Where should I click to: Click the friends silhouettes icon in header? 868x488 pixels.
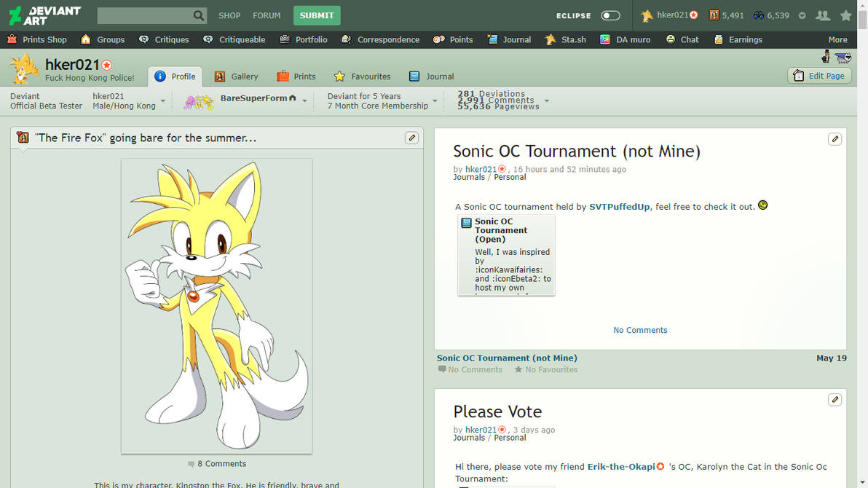pos(823,15)
